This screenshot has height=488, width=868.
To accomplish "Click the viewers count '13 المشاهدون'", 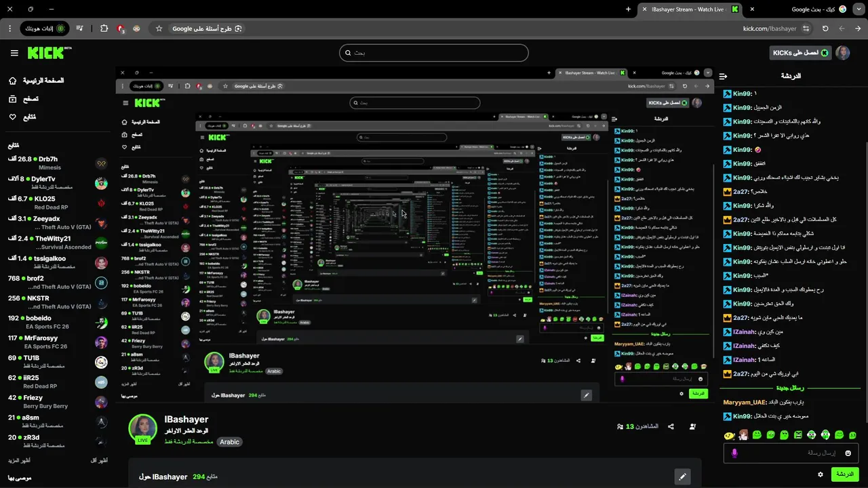I will pyautogui.click(x=637, y=426).
